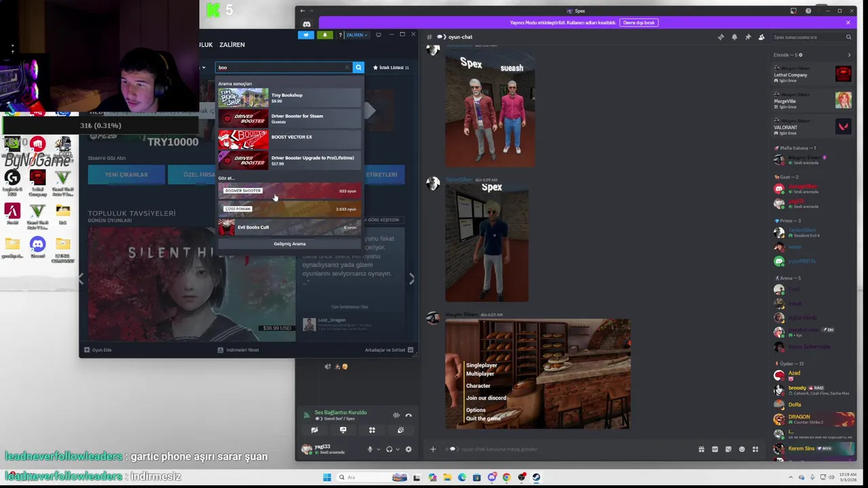Deafen headphones in Discord

389,449
